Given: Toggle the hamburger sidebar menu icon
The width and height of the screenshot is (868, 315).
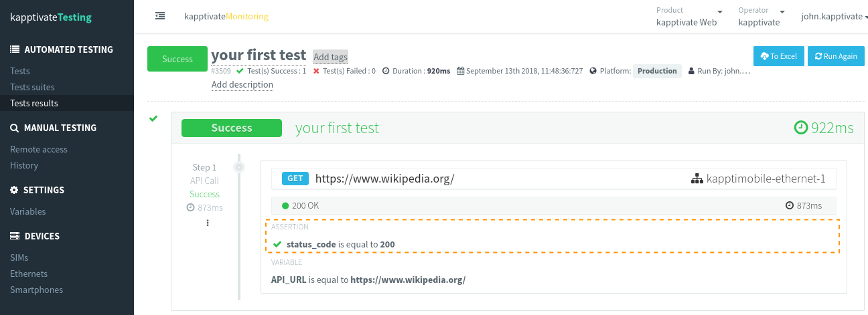Looking at the screenshot, I should [160, 16].
